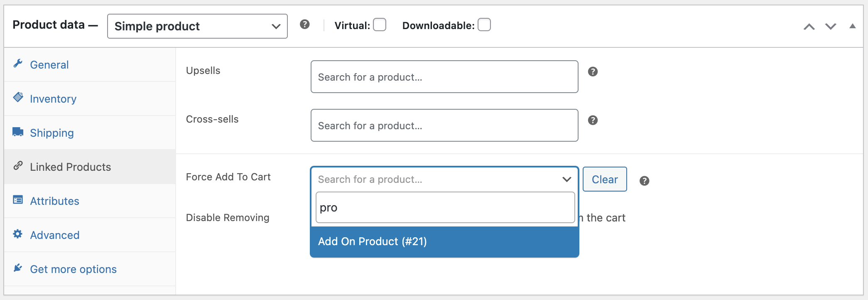Screen dimensions: 868x300
Task: Open the Simple product type dropdown
Action: (x=197, y=26)
